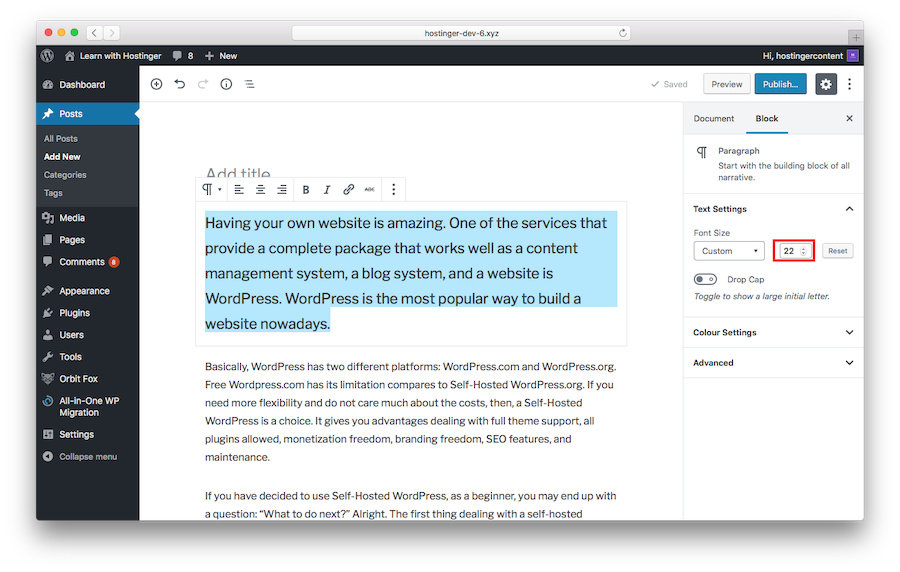Expand Colour Settings section
Image resolution: width=900 pixels, height=572 pixels.
tap(773, 332)
